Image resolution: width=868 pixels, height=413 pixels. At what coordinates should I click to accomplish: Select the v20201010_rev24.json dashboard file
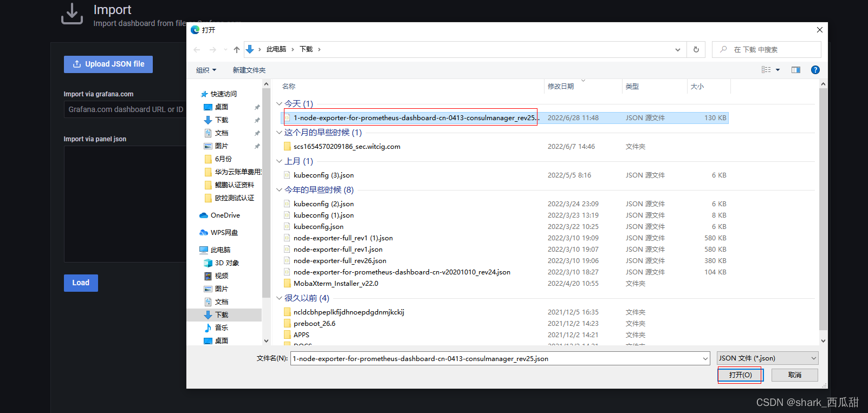(506, 272)
